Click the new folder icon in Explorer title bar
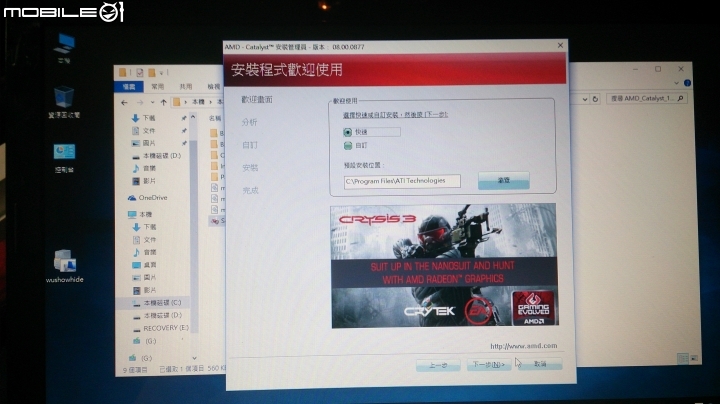The width and height of the screenshot is (720, 404). (152, 73)
